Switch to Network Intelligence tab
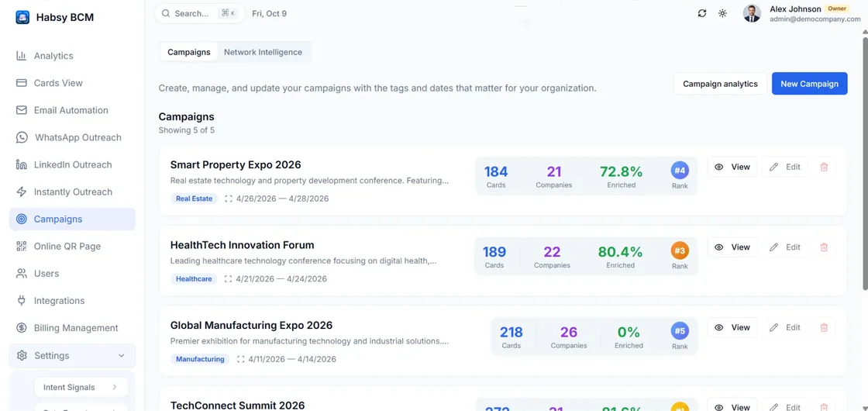Screen dimensions: 868x411 click(x=263, y=52)
